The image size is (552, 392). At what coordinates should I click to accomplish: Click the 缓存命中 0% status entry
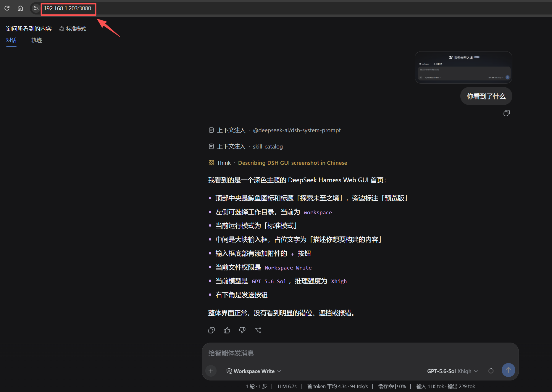392,386
